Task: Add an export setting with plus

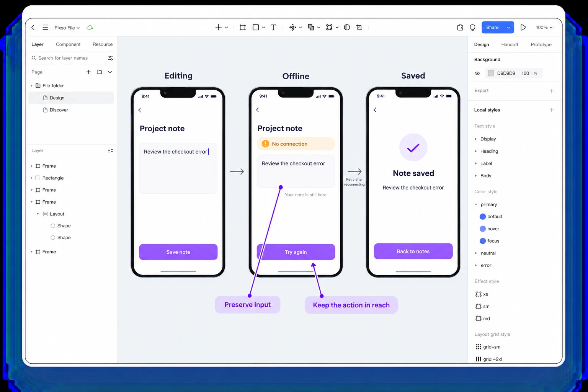Action: click(552, 91)
